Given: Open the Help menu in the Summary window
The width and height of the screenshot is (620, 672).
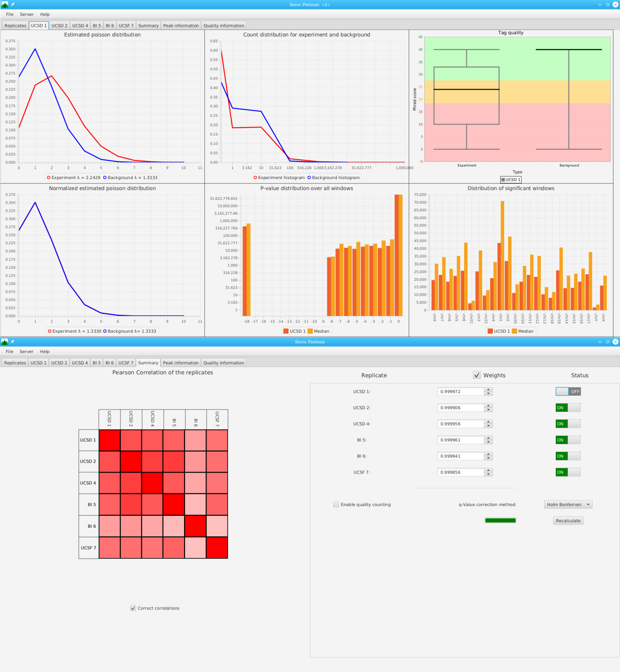Looking at the screenshot, I should click(44, 352).
